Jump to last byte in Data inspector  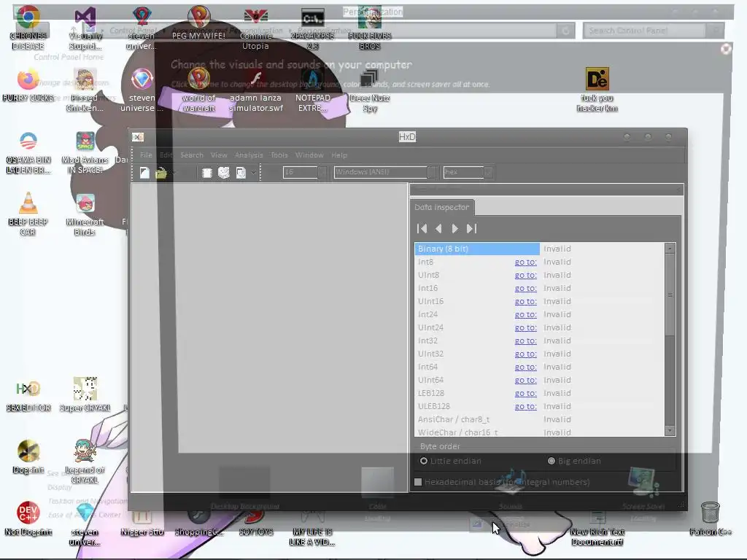[472, 228]
